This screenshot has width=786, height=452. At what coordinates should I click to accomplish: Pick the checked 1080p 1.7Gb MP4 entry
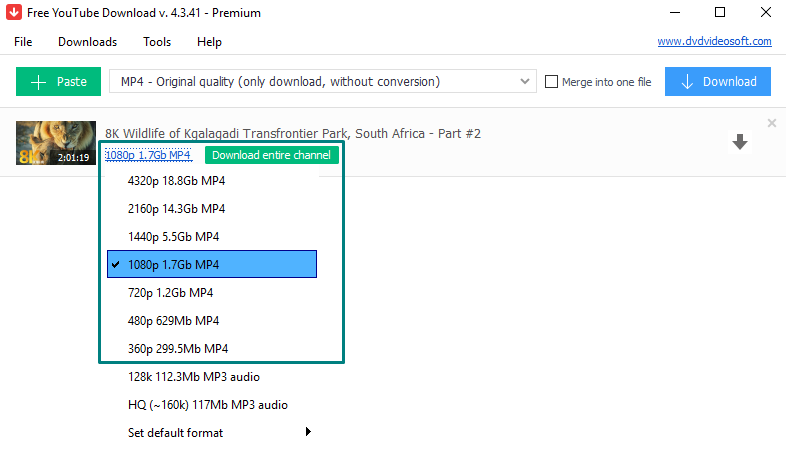click(212, 264)
